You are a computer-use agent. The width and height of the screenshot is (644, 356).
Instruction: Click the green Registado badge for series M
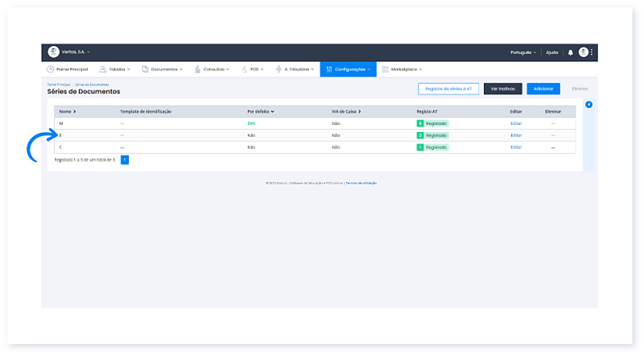click(x=432, y=123)
